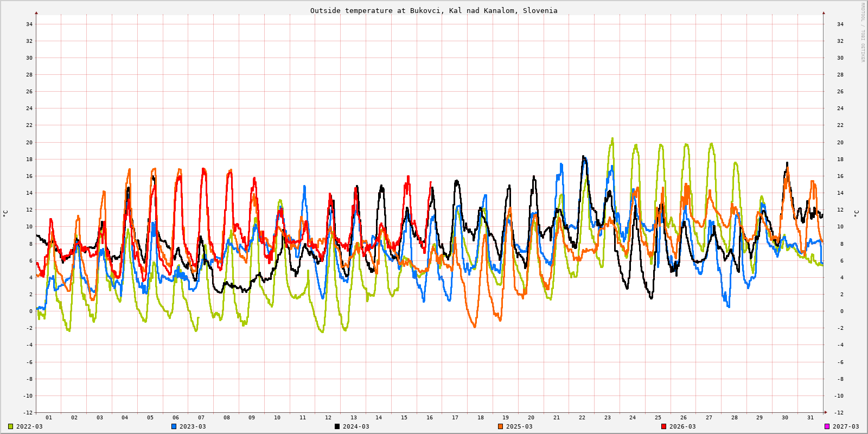Viewport: 868px width, 434px height.
Task: Click the RRDTOOL / TOBI OETIKER watermark
Action: click(x=863, y=33)
